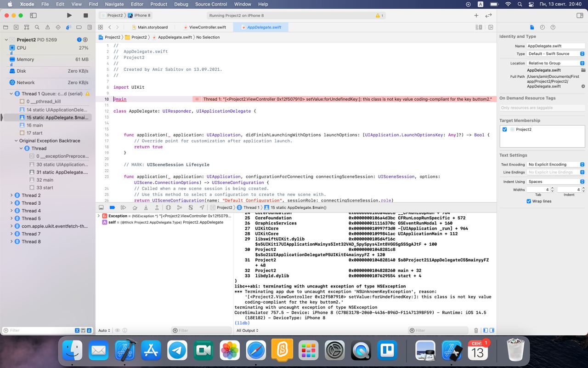Viewport: 588px width, 368px height.
Task: Click the console output filter field
Action: point(439,330)
